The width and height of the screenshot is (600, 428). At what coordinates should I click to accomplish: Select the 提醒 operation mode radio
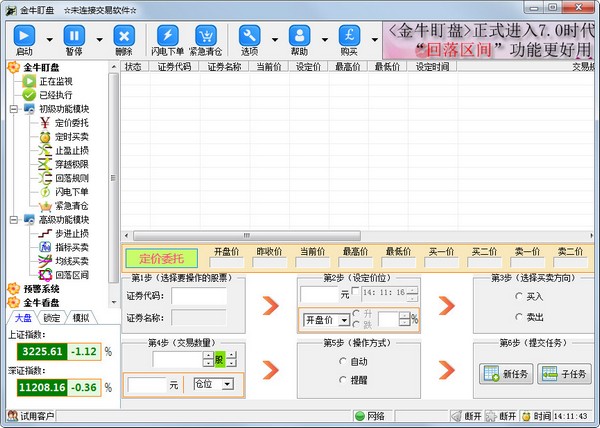(343, 380)
